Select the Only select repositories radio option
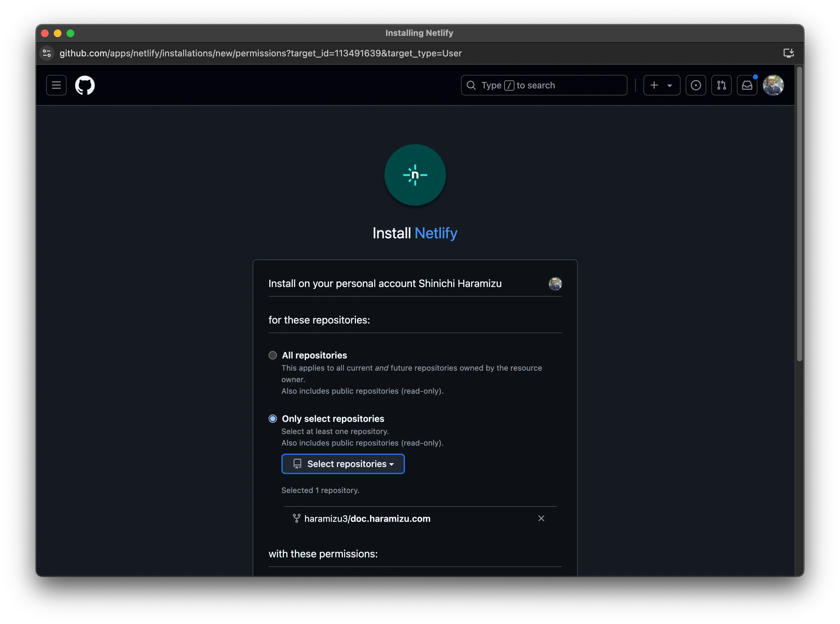This screenshot has width=840, height=624. [x=272, y=419]
